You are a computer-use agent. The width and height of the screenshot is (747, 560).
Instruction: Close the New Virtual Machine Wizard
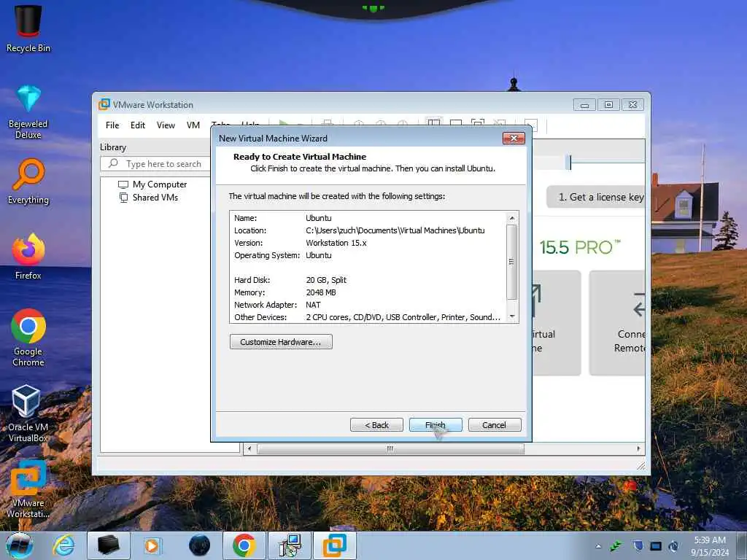click(x=514, y=138)
